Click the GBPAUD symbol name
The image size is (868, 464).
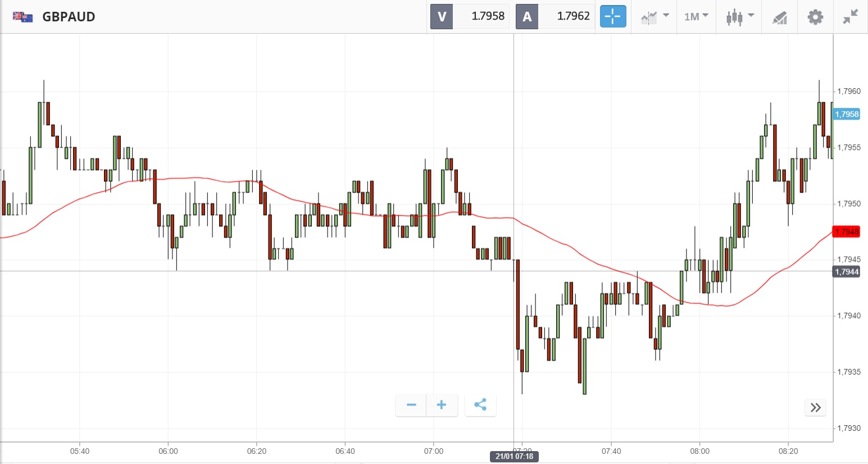coord(69,17)
